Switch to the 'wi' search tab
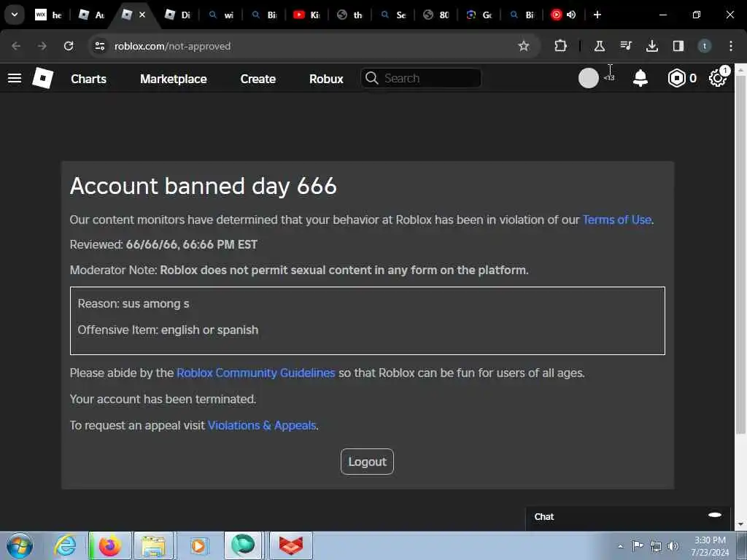 [x=221, y=15]
